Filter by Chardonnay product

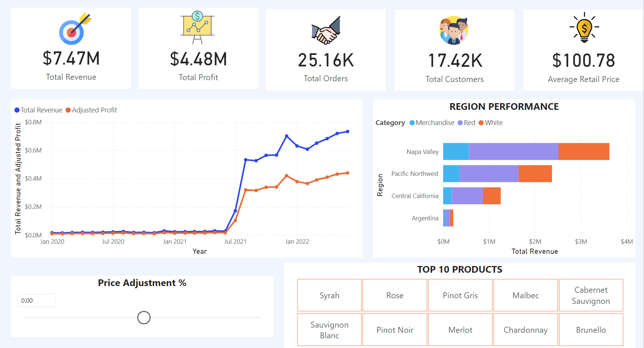526,330
